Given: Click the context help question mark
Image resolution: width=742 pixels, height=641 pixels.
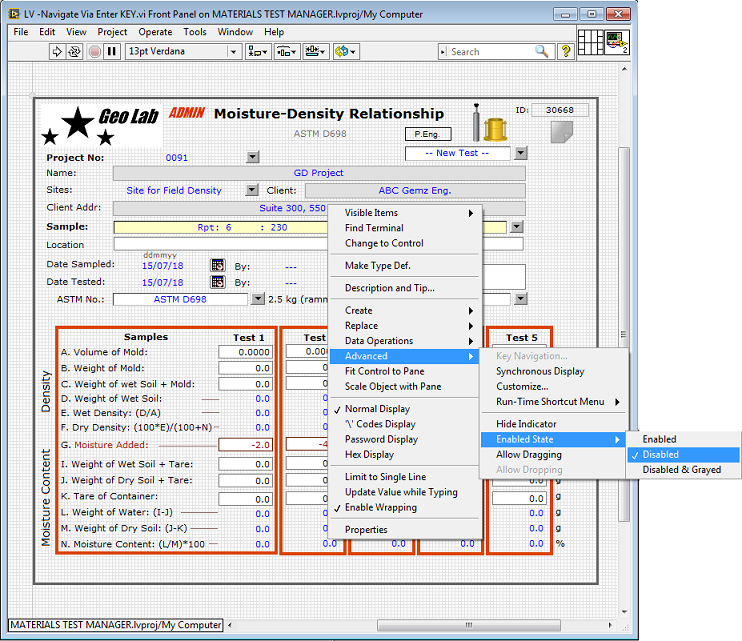Looking at the screenshot, I should (x=565, y=51).
